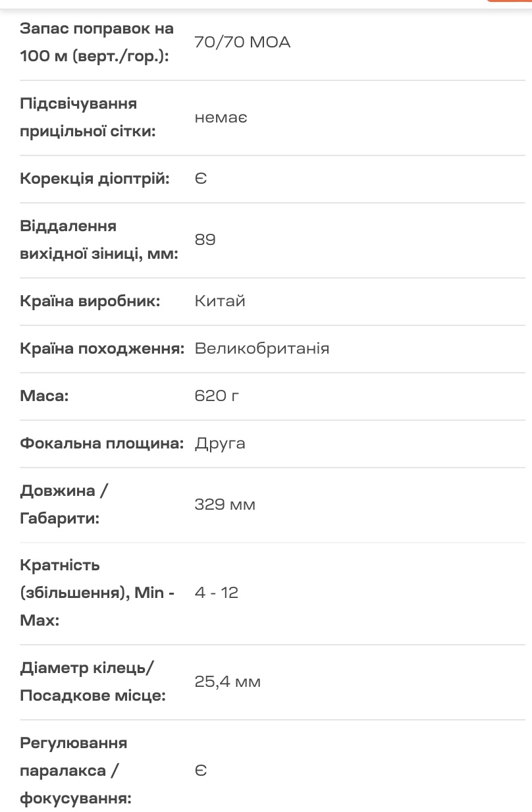Click the '329 мм' length value
Screen dimensions: 532x812
225,505
